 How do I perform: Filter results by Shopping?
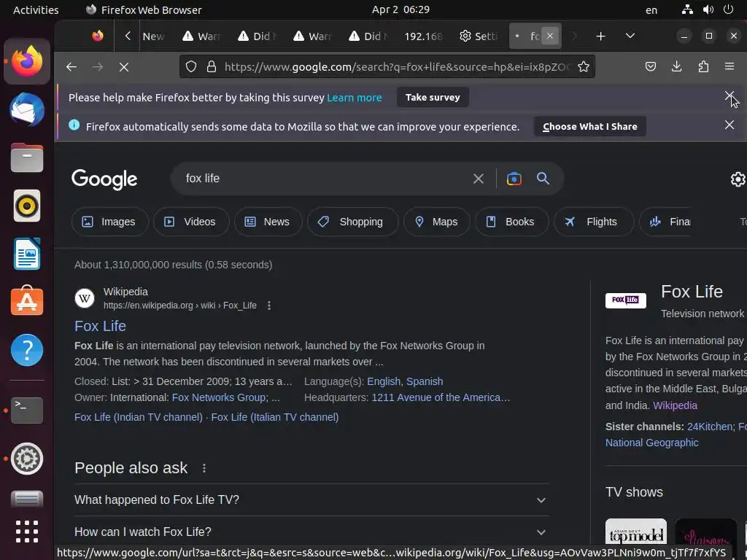click(x=352, y=222)
